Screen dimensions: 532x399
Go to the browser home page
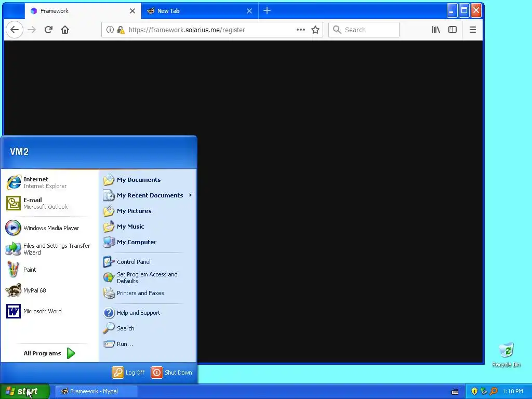65,30
